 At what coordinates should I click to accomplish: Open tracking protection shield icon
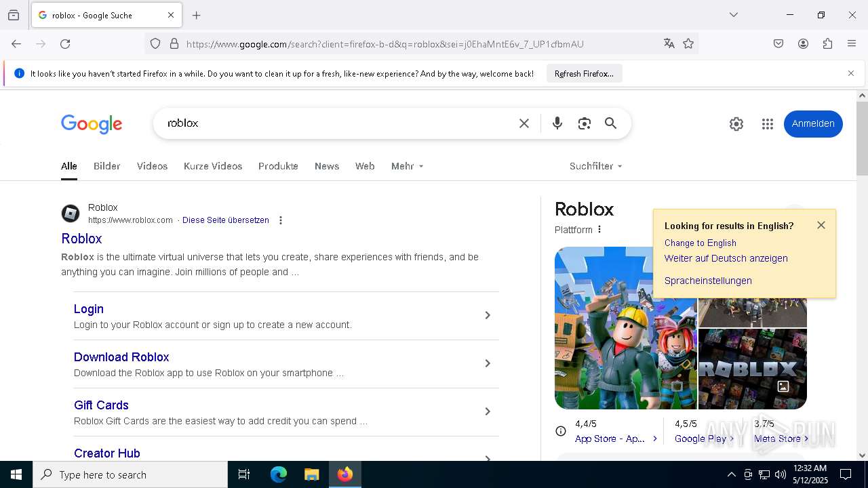155,44
